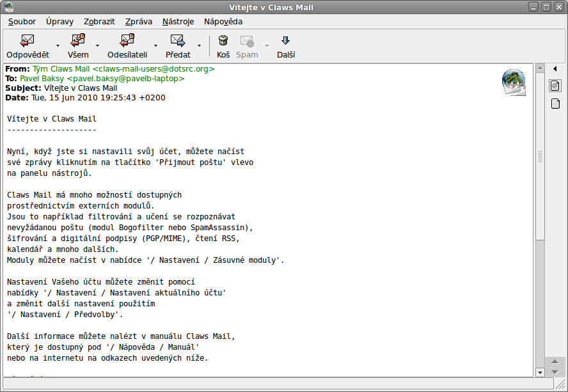Open the dropdown arrow next to Všem
The width and height of the screenshot is (568, 392).
tap(97, 46)
